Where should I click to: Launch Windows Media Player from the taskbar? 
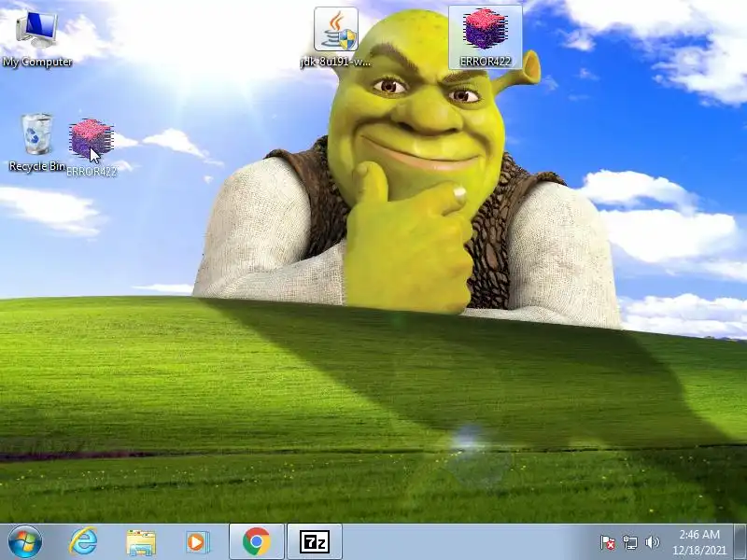197,542
